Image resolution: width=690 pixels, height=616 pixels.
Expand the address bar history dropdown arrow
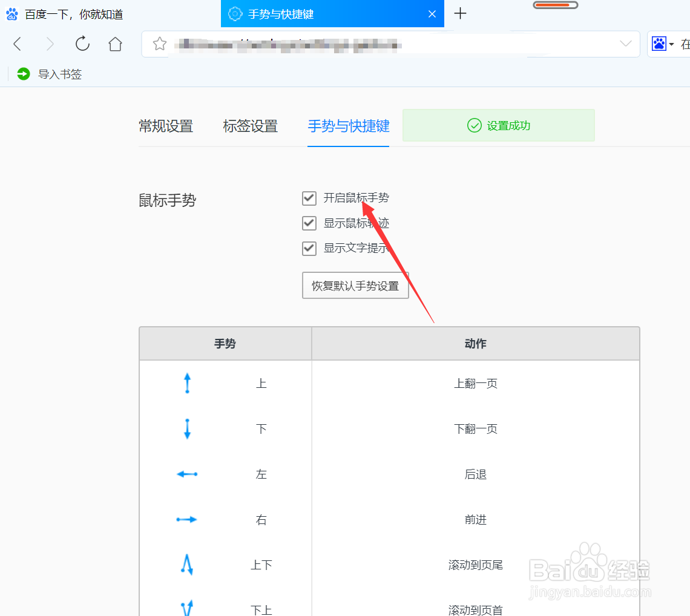[x=626, y=44]
